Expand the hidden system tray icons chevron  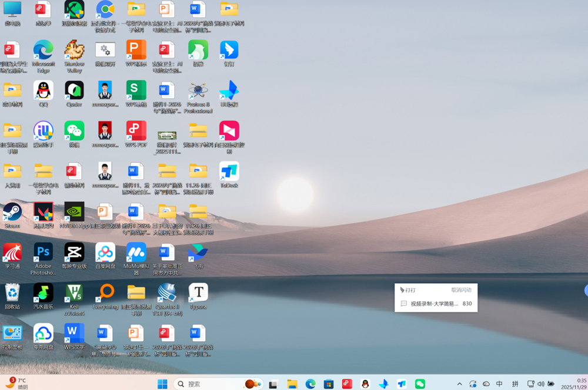click(460, 384)
